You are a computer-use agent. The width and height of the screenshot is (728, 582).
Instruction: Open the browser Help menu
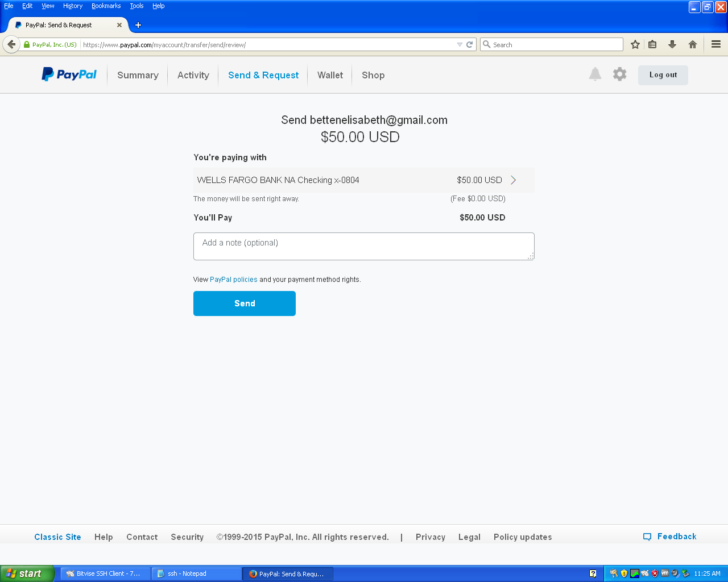click(159, 6)
